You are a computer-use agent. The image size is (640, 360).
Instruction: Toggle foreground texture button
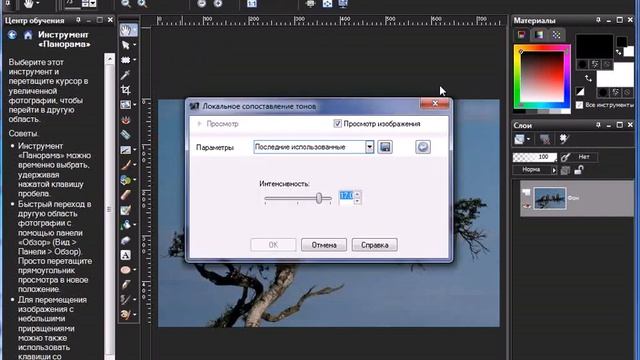(x=595, y=64)
